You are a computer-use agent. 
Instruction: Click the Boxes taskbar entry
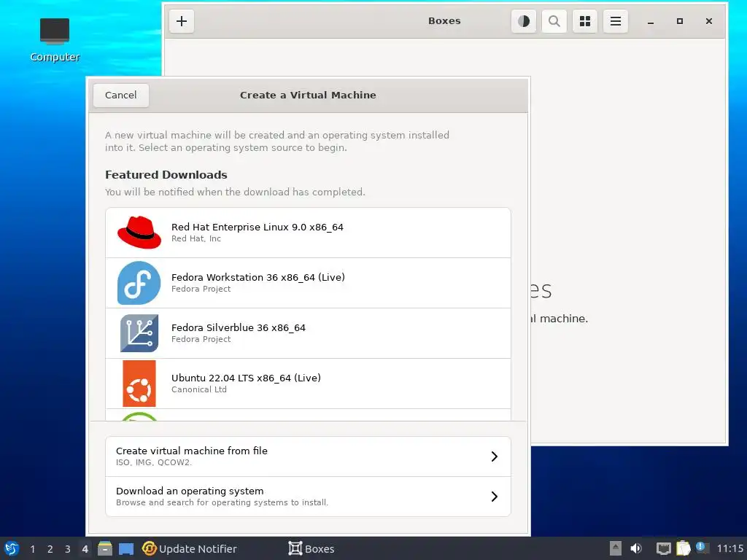311,549
